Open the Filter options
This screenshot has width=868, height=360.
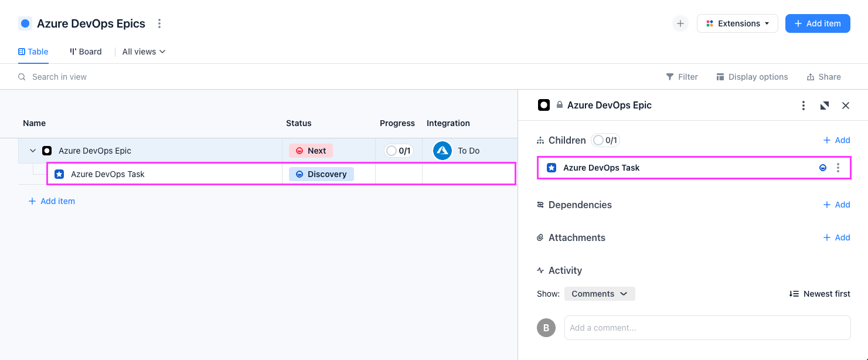[682, 77]
